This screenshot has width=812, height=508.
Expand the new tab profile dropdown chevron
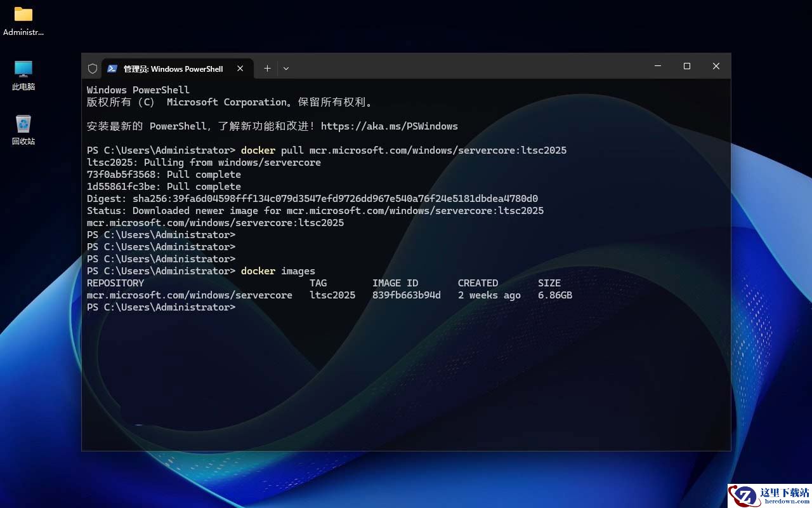(x=286, y=69)
